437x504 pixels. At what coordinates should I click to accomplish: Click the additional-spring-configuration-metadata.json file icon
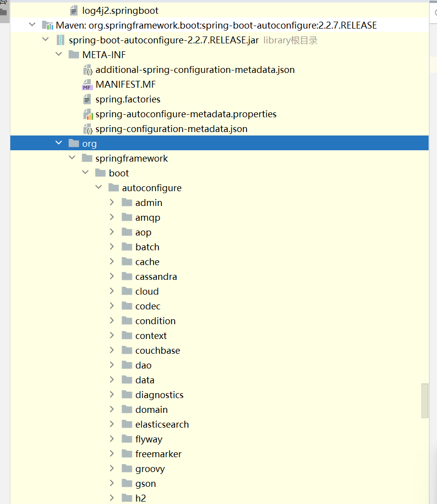(x=88, y=70)
